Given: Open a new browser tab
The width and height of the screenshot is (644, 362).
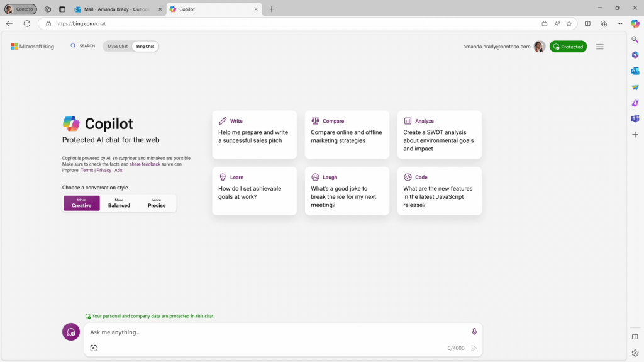Looking at the screenshot, I should pos(272,9).
